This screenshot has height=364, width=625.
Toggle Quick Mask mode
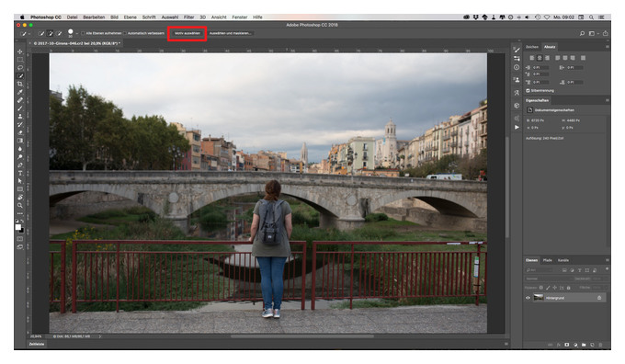(20, 239)
